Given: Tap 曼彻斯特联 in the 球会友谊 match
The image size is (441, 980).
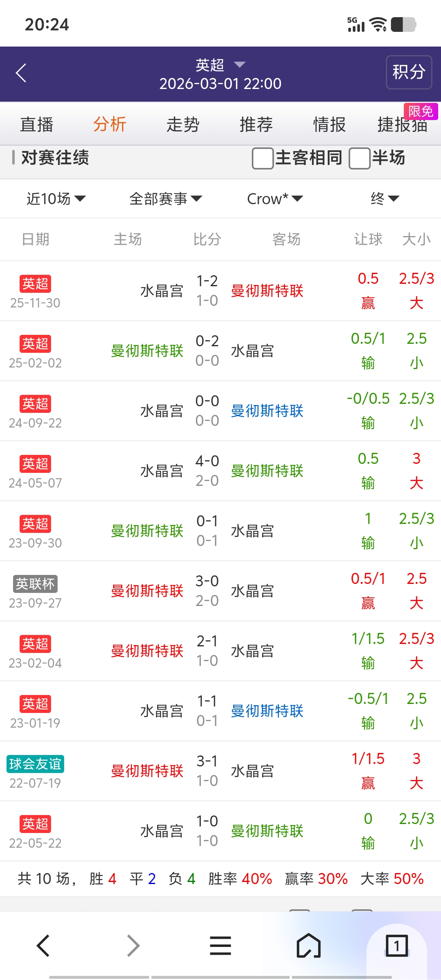Looking at the screenshot, I should [x=147, y=771].
